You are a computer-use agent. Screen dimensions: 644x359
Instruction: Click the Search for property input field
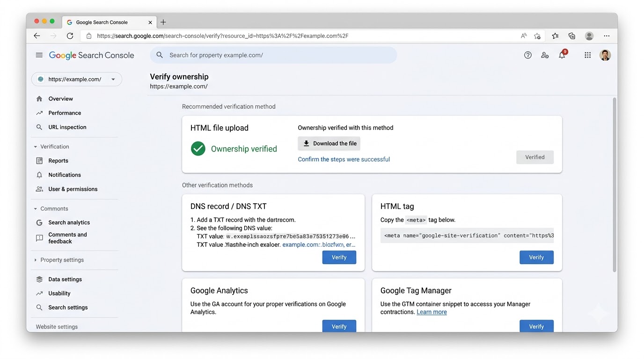tap(273, 55)
